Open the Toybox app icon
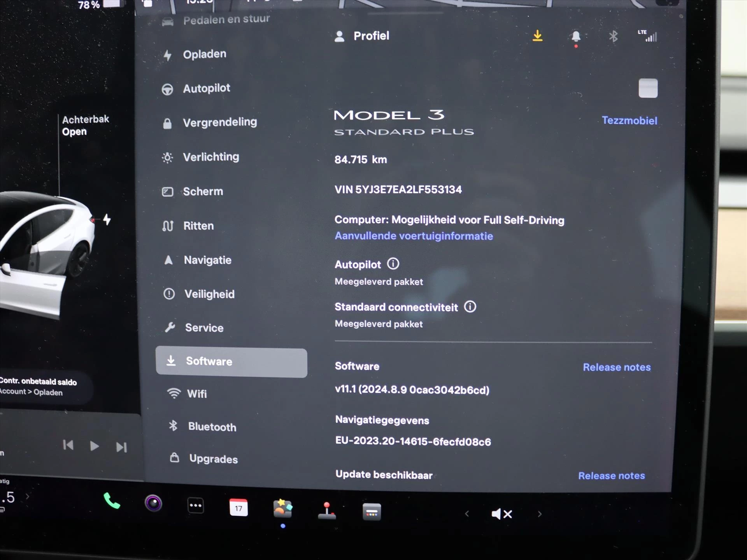 coord(283,509)
